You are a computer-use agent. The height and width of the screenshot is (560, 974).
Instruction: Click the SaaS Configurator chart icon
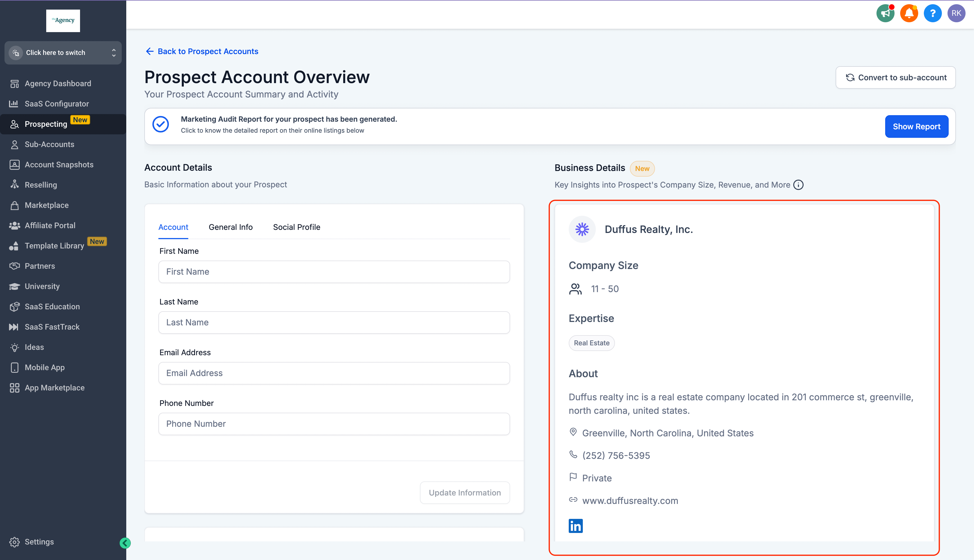(14, 103)
